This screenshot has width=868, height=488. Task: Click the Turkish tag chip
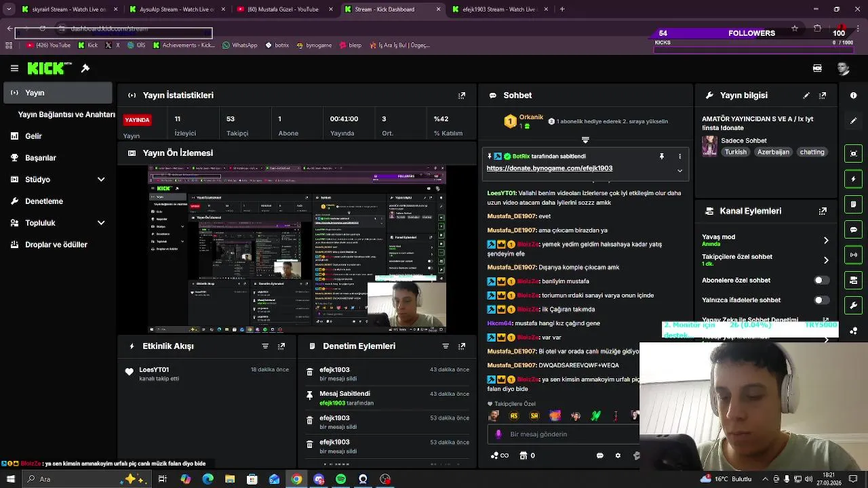pos(735,152)
